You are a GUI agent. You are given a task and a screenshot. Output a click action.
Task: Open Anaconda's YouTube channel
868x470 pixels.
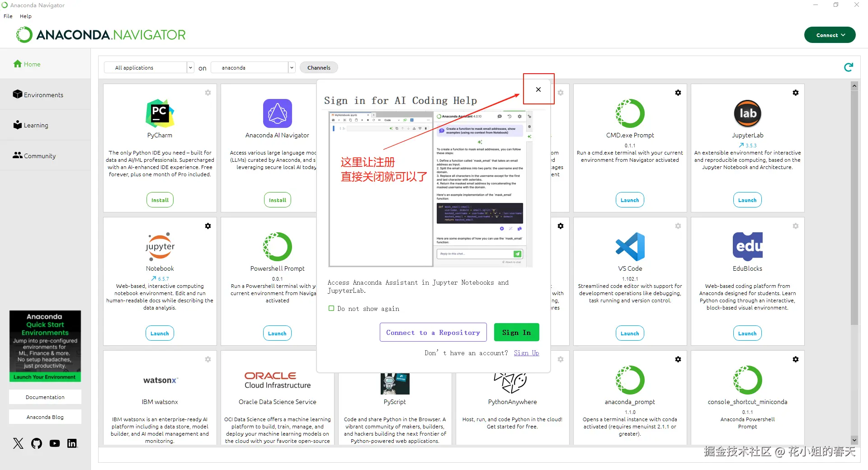point(55,443)
